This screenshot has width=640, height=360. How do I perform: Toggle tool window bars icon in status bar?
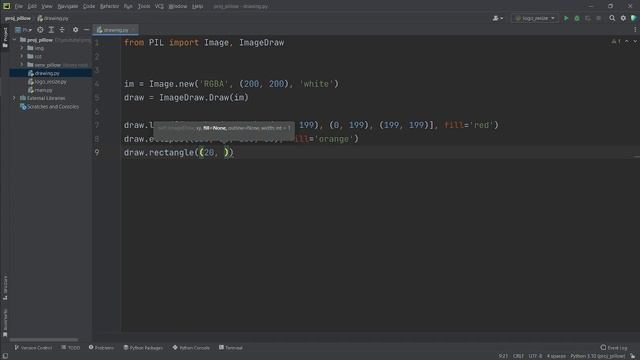pyautogui.click(x=5, y=356)
